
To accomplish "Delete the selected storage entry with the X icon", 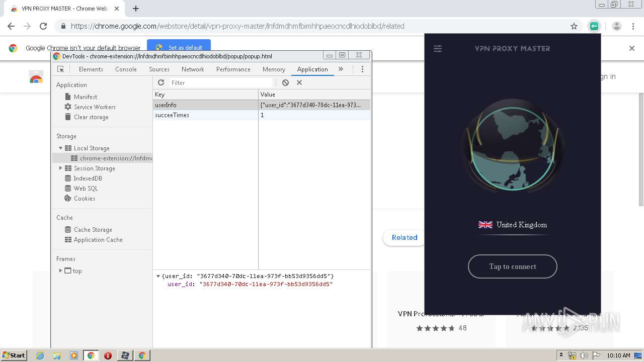I will pos(299,82).
